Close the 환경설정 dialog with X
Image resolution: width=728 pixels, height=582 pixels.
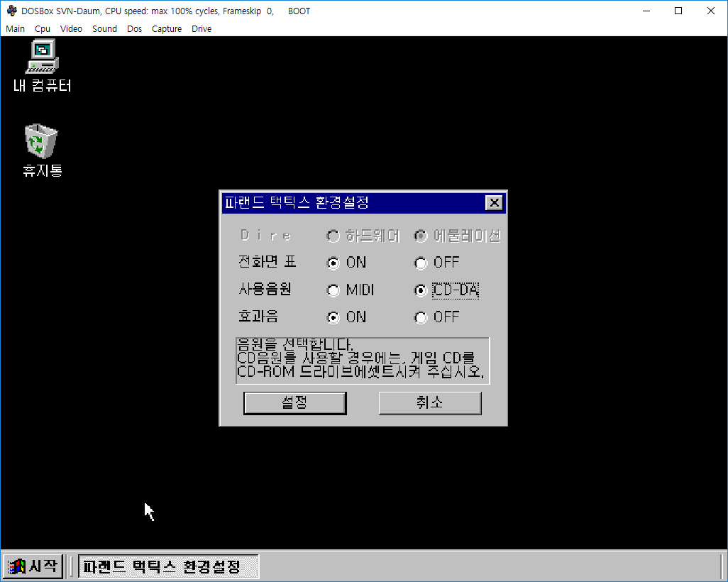pos(494,202)
